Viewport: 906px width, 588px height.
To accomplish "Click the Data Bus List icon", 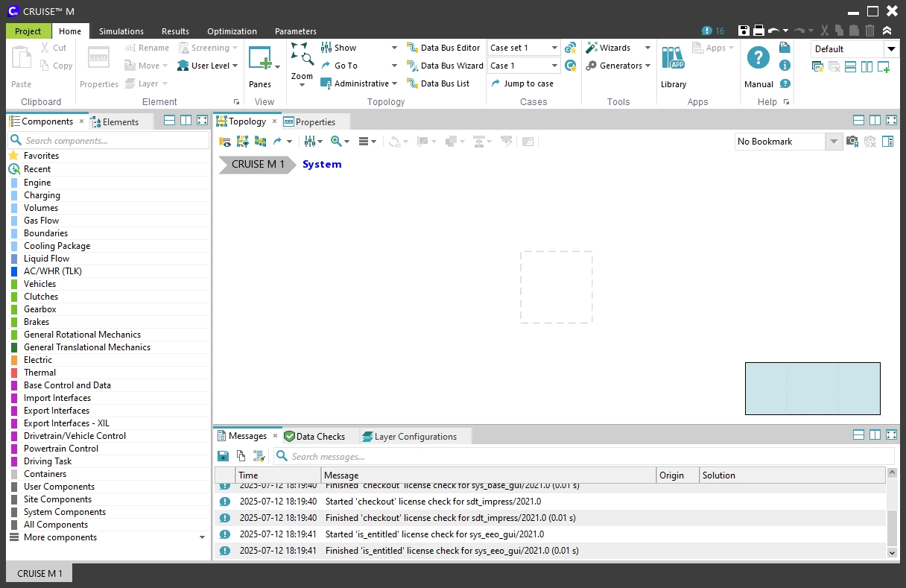I will click(x=413, y=83).
